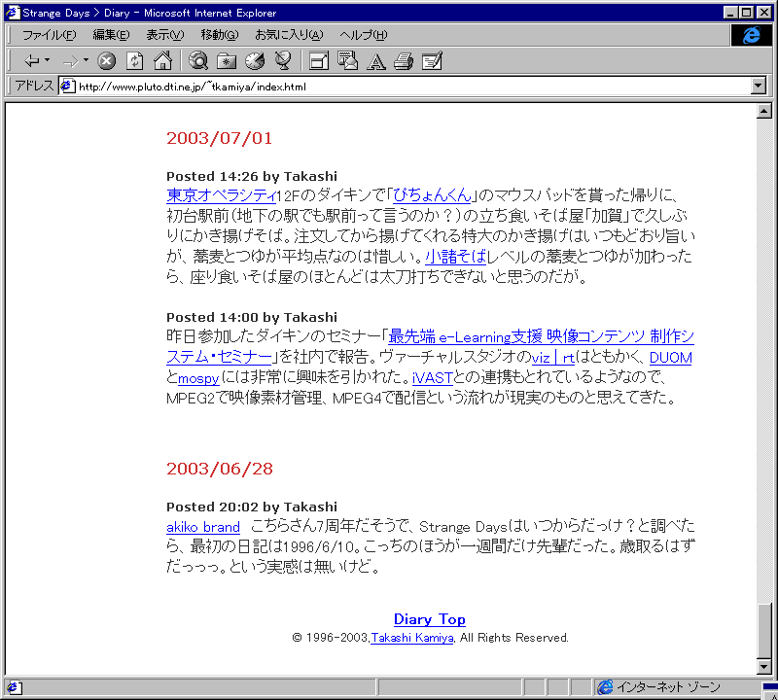This screenshot has width=778, height=700.
Task: Click the status bar page icon
Action: (13, 687)
